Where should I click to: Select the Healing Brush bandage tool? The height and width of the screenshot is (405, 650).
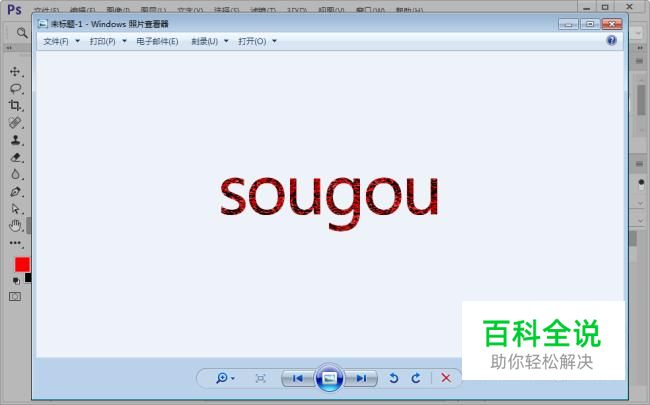(15, 123)
